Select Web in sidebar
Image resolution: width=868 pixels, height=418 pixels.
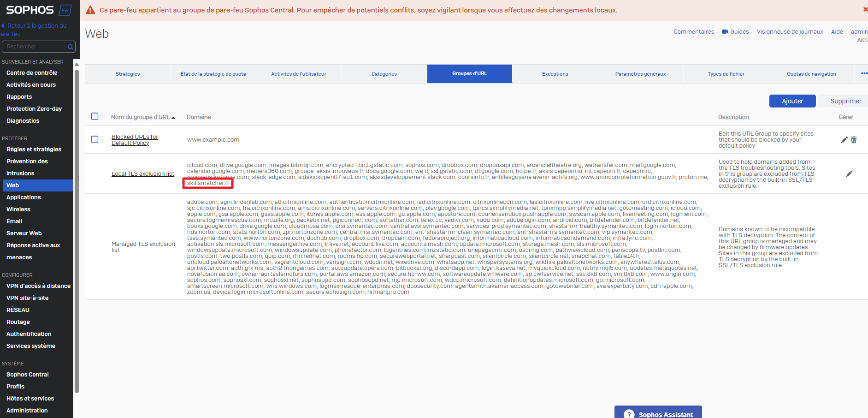38,185
